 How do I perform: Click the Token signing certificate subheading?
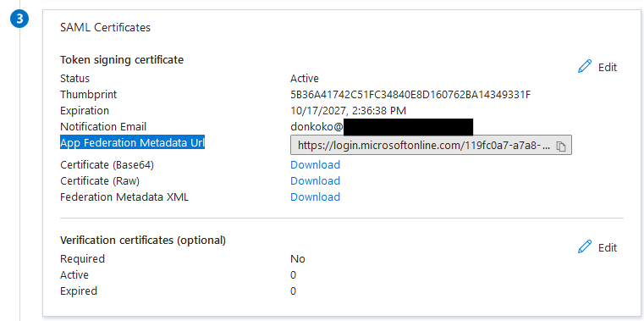(x=122, y=60)
